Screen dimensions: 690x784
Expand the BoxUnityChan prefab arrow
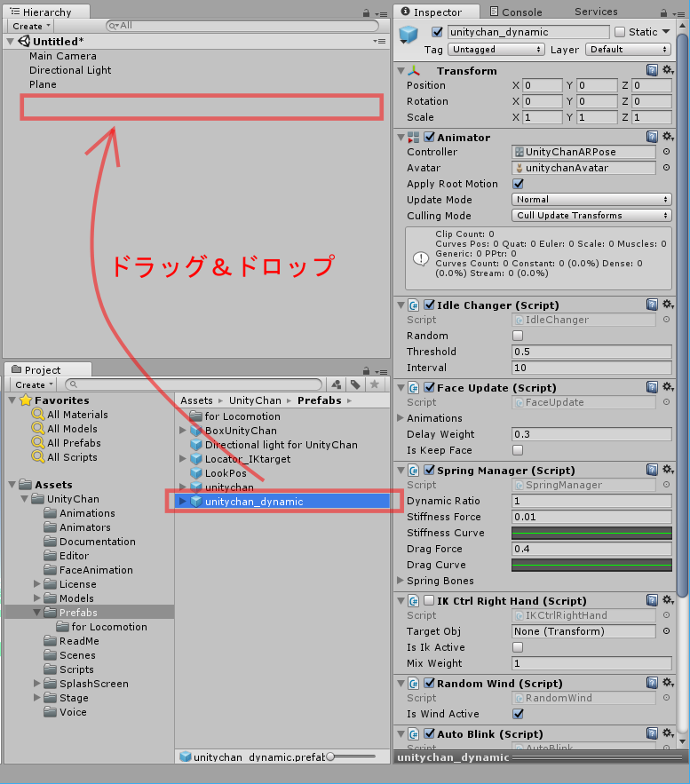pos(183,430)
